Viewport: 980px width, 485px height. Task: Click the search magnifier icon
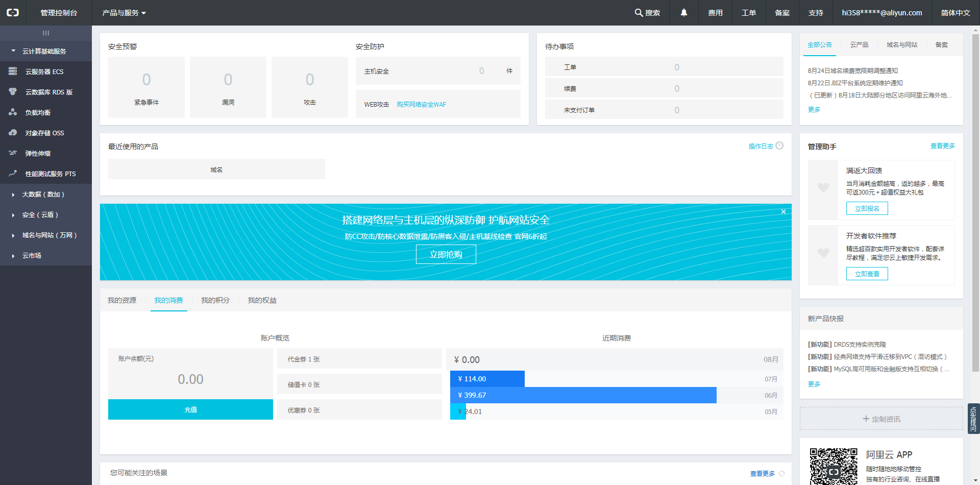point(639,13)
